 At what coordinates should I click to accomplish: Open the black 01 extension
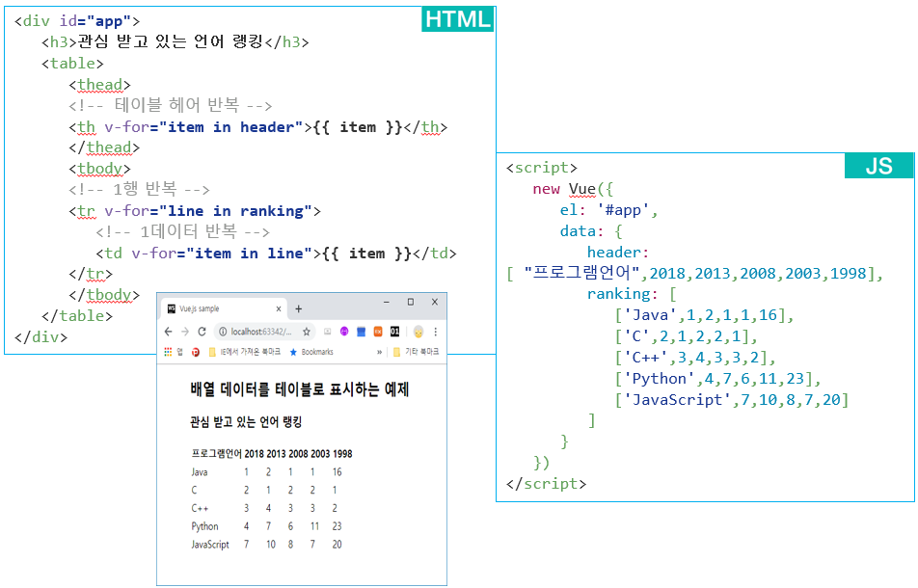395,332
